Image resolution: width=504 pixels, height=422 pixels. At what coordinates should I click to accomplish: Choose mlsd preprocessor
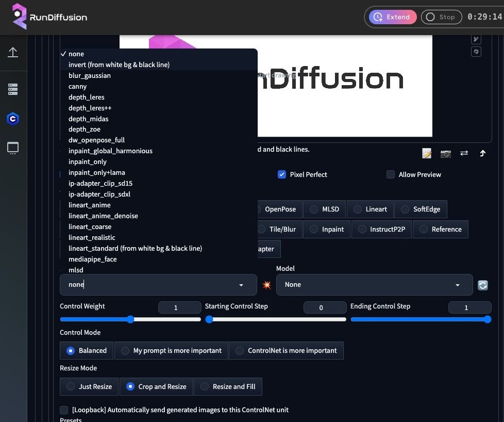[159, 270]
